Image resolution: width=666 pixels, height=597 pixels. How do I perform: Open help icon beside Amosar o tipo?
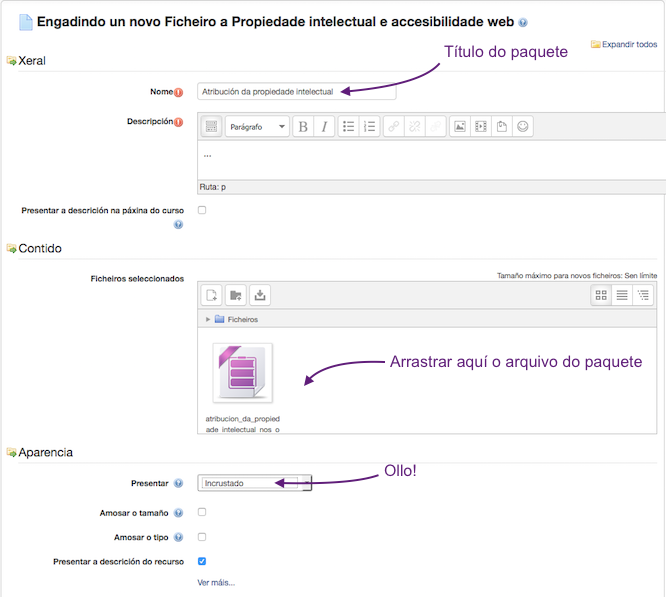(x=178, y=537)
